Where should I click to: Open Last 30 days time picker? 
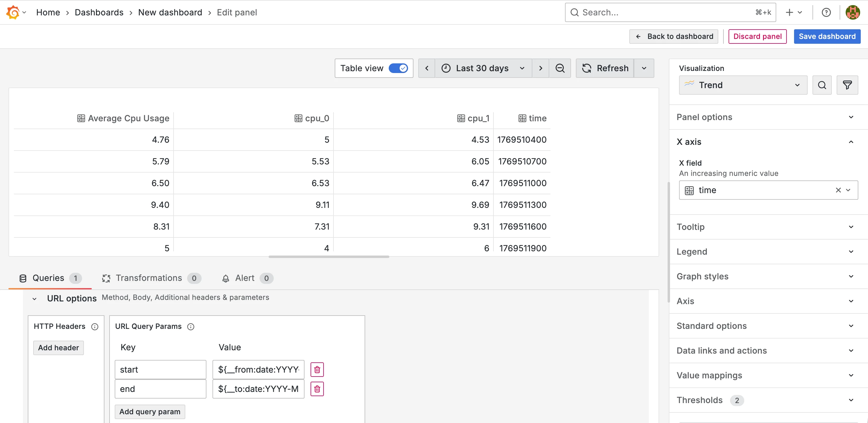tap(483, 68)
